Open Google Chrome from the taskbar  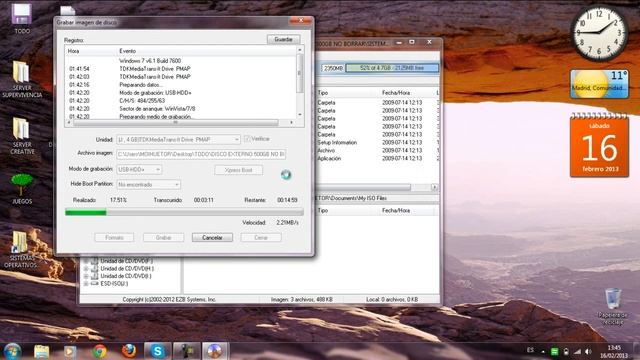(99, 351)
